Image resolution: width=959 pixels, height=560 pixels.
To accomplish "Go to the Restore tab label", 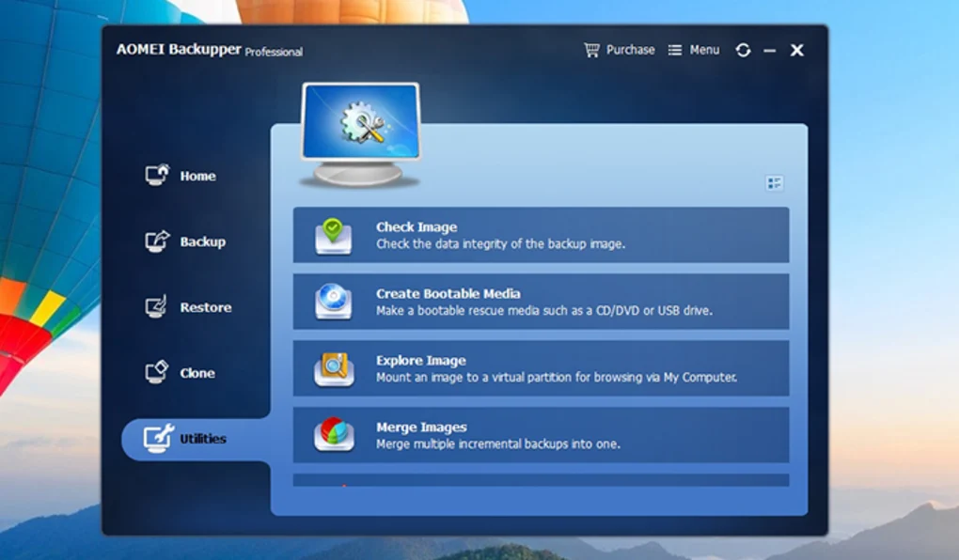I will (x=206, y=308).
